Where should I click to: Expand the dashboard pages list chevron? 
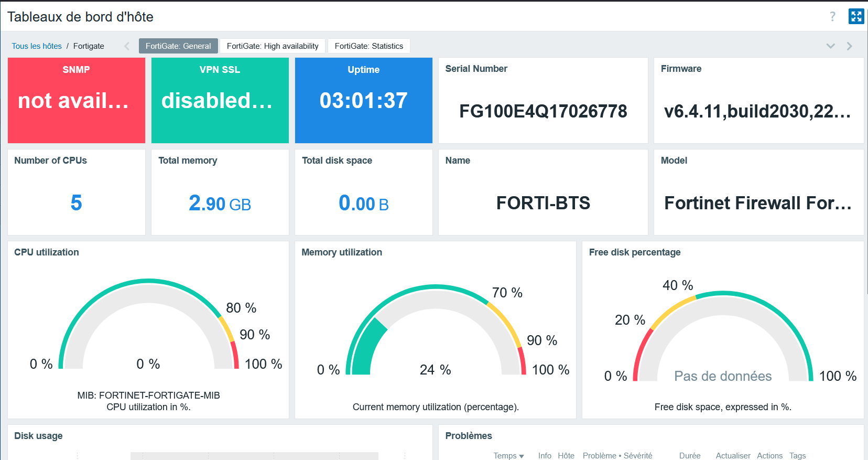pyautogui.click(x=831, y=46)
